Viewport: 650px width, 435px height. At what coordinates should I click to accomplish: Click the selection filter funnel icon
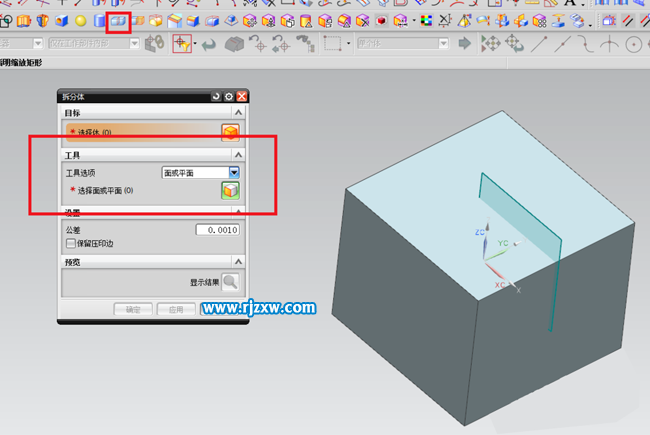coord(182,44)
